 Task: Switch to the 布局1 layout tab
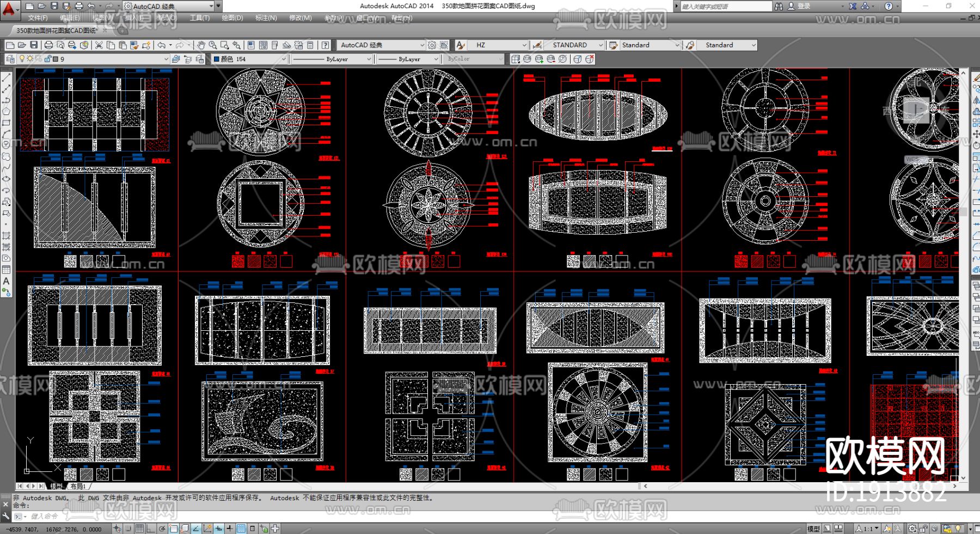click(x=78, y=486)
